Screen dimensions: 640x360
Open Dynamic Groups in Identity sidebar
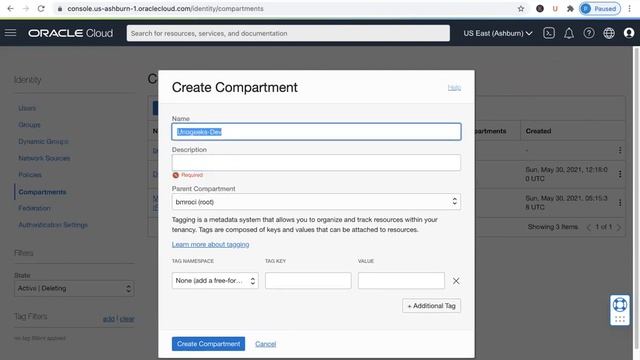43,142
